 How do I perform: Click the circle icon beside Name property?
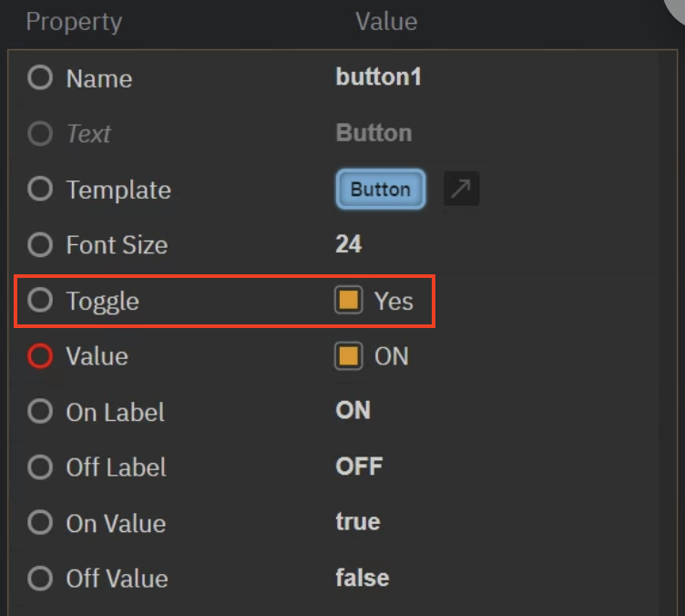40,77
